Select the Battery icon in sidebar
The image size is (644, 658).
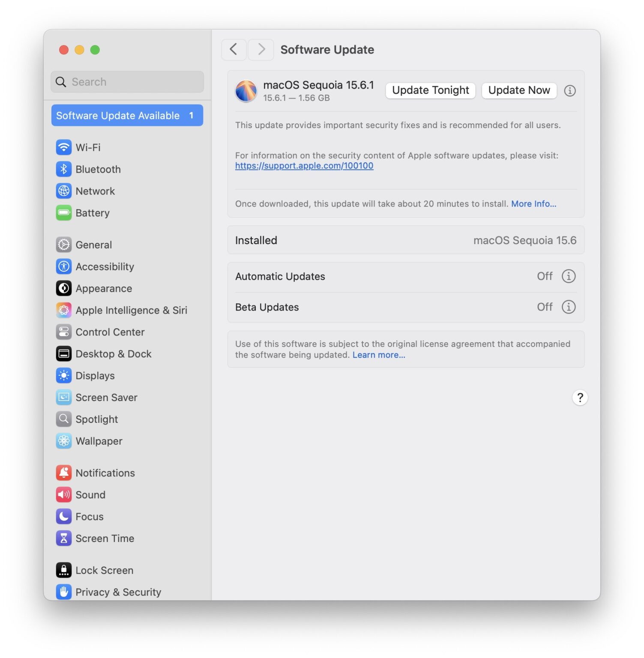click(x=63, y=213)
